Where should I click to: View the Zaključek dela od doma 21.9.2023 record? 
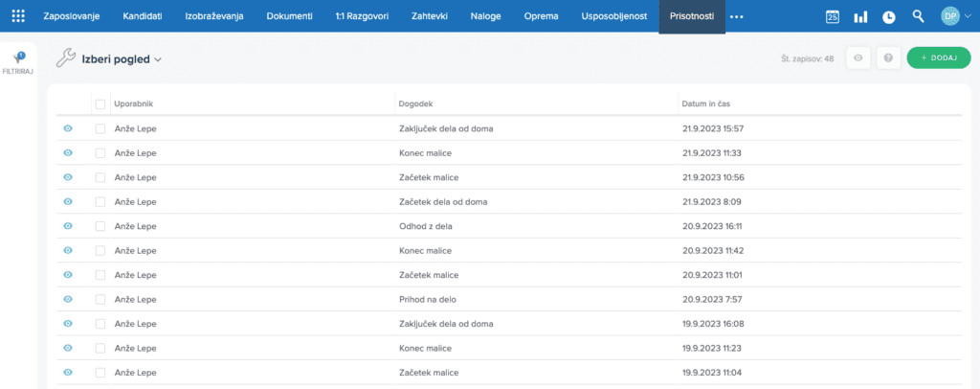[68, 128]
